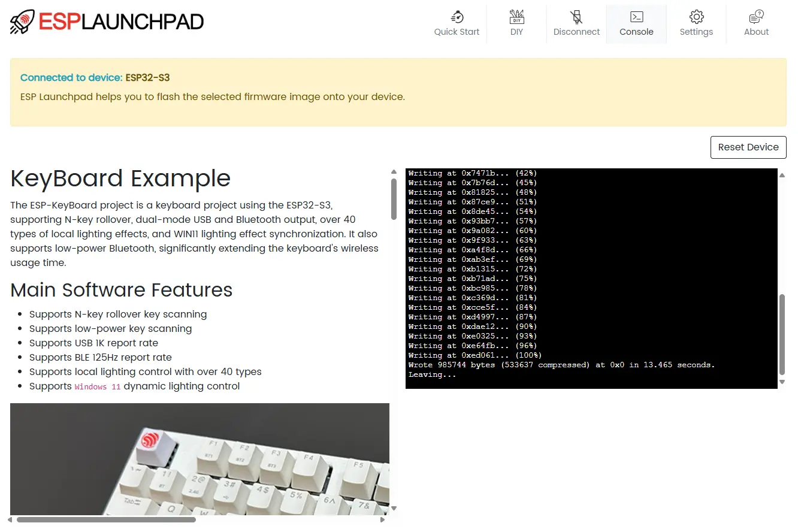This screenshot has width=798, height=532.
Task: Click the Console terminal icon
Action: [636, 17]
